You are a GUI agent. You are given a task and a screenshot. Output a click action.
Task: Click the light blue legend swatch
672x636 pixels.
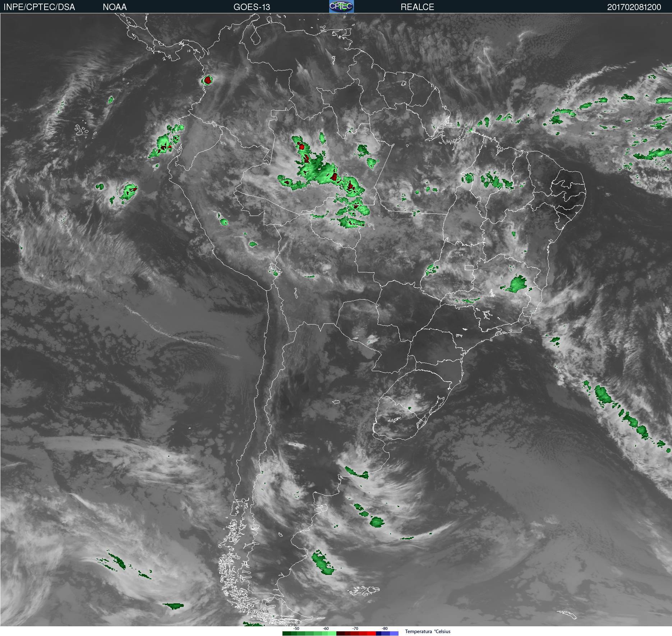[x=394, y=633]
